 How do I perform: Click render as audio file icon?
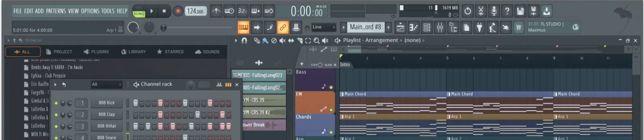[x=533, y=11]
